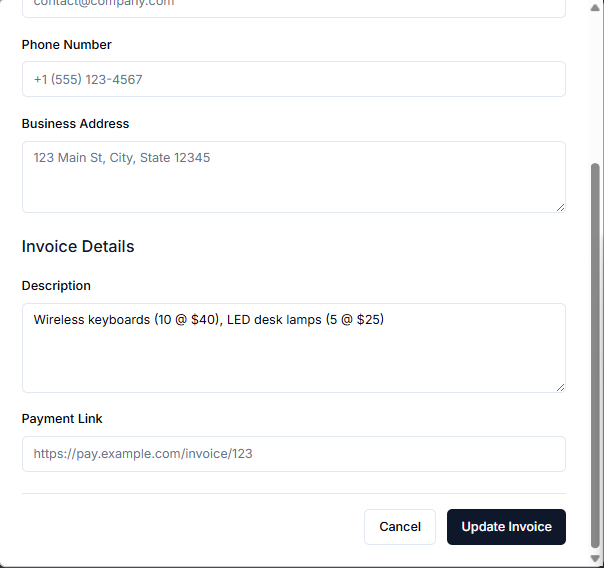Click the vertical scrollbar thumb
Screen dimensions: 604x568
(x=596, y=350)
